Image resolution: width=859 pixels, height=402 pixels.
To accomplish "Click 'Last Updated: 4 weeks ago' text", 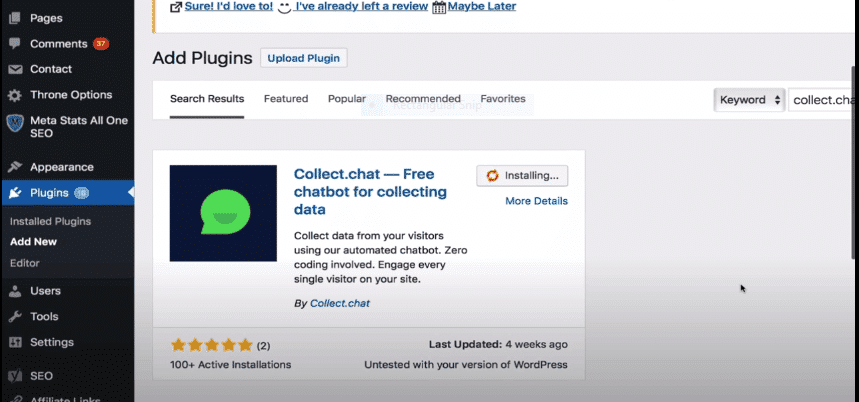I will [x=498, y=345].
